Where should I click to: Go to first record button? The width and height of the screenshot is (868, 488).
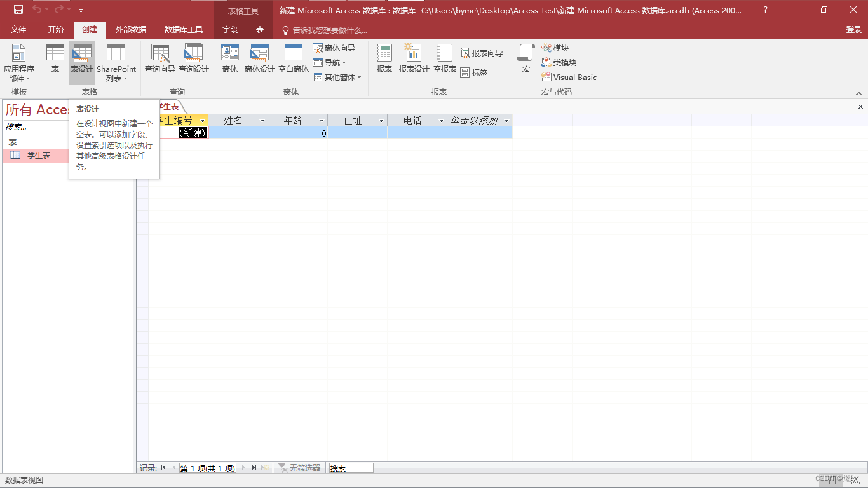click(x=163, y=468)
